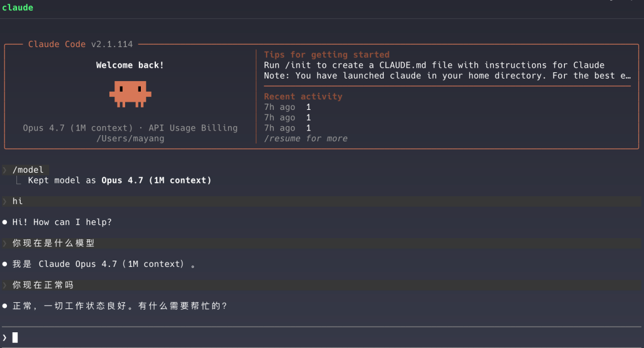Click the chevron beside the 你现在是什么模型 prompt
Viewport: 644px width, 348px height.
pyautogui.click(x=5, y=243)
